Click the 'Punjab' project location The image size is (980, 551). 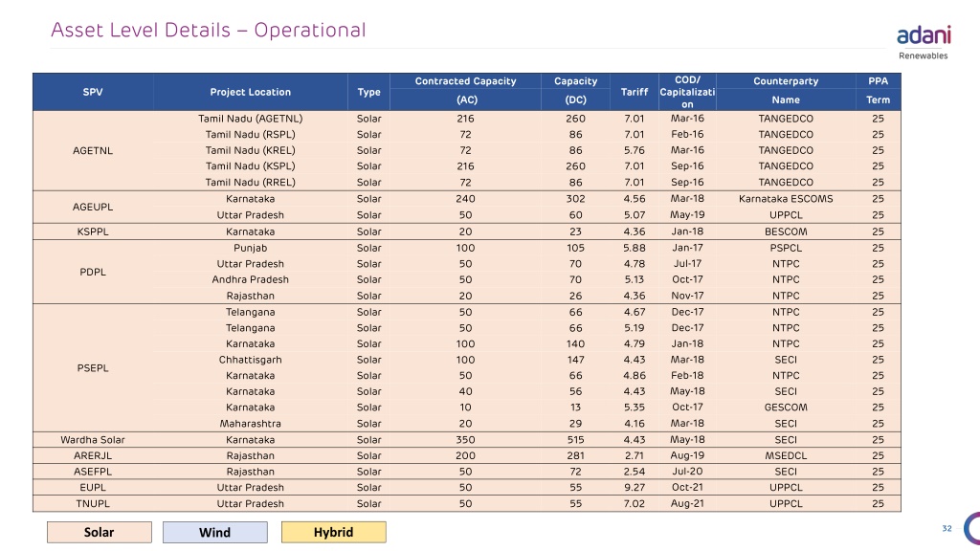tap(250, 248)
